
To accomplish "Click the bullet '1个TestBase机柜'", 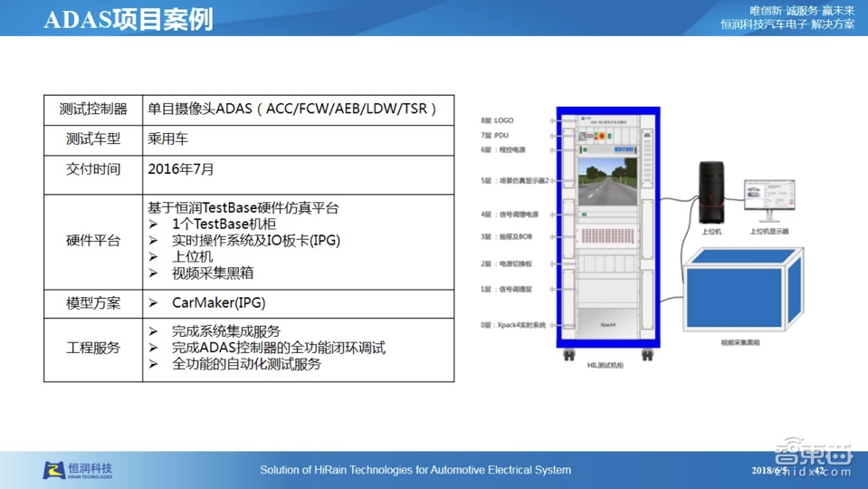I will (224, 225).
